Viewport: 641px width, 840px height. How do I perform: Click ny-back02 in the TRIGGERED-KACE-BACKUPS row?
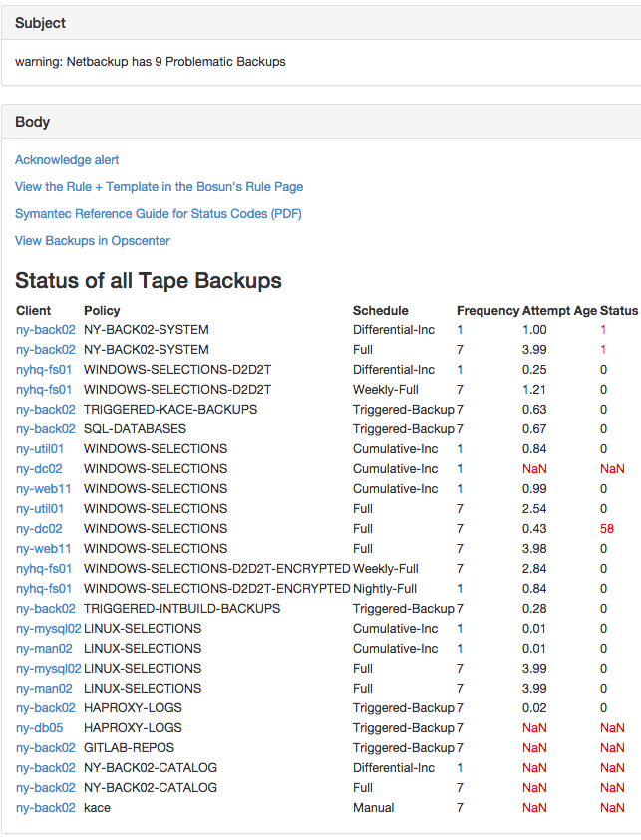click(45, 410)
